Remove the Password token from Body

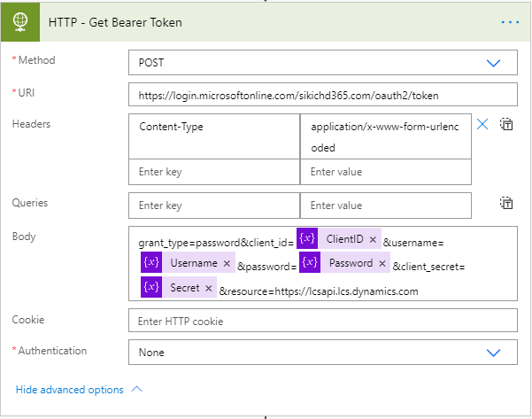382,263
